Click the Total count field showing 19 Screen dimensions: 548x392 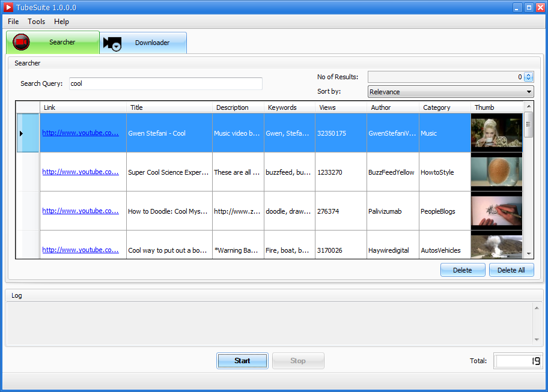(519, 361)
